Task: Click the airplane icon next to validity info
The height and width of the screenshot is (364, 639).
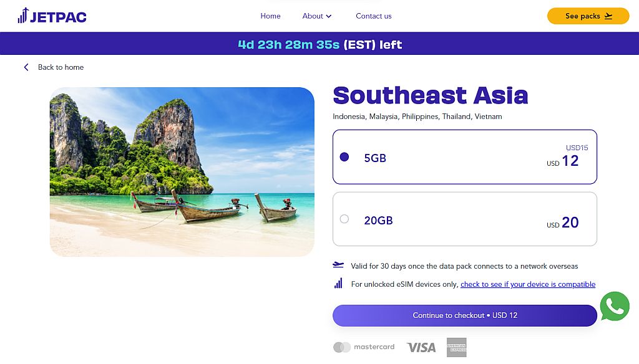Action: point(338,266)
